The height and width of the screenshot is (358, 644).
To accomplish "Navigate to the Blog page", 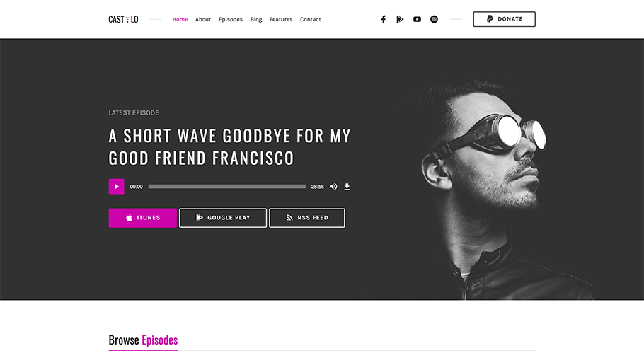I will click(256, 19).
